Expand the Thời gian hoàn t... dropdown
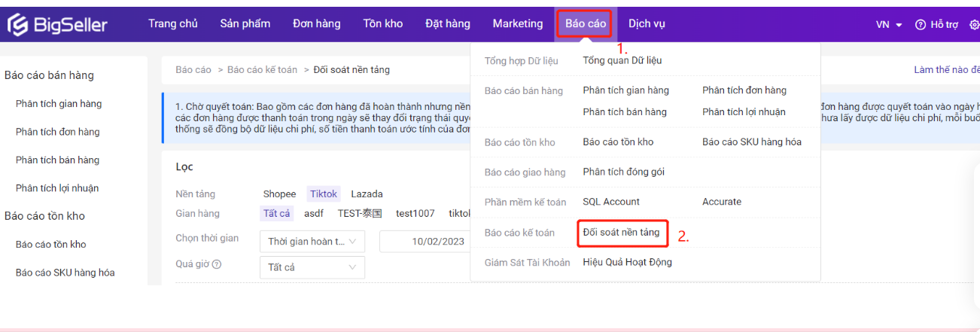This screenshot has width=980, height=332. pyautogui.click(x=312, y=242)
